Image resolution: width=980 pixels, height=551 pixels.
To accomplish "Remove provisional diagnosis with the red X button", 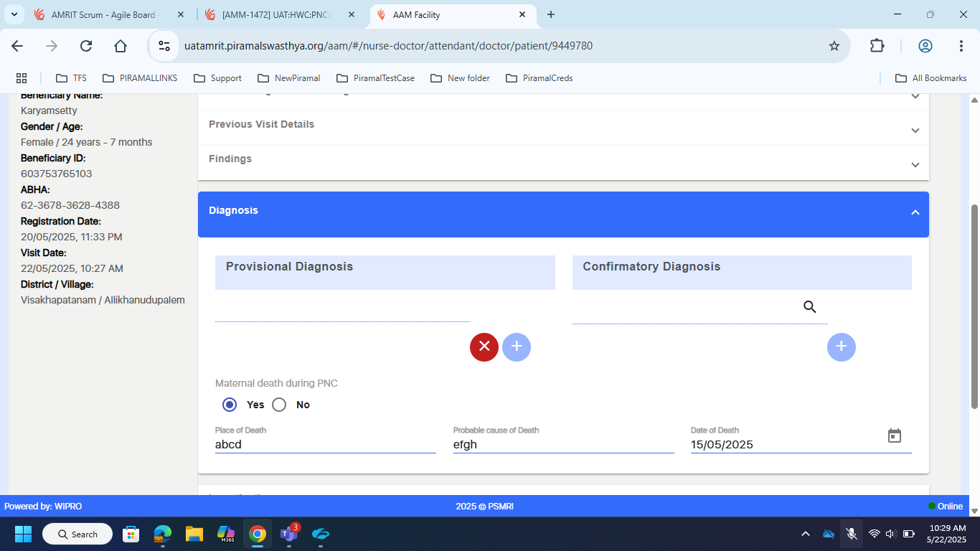I will click(x=484, y=347).
